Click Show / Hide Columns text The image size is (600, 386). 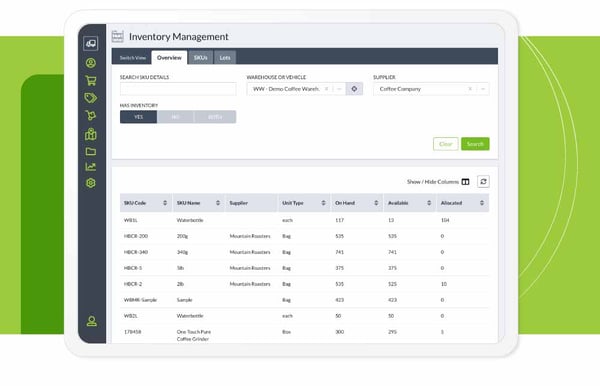point(433,182)
